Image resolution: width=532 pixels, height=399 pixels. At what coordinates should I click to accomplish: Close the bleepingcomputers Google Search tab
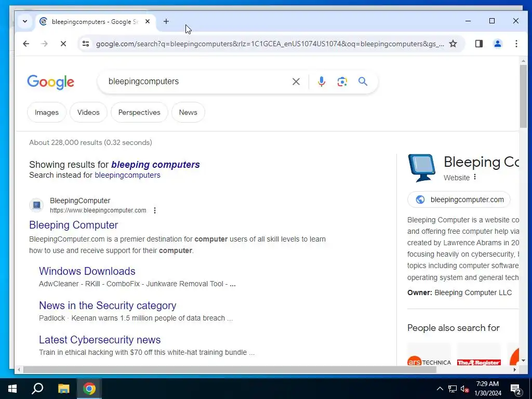pos(148,21)
